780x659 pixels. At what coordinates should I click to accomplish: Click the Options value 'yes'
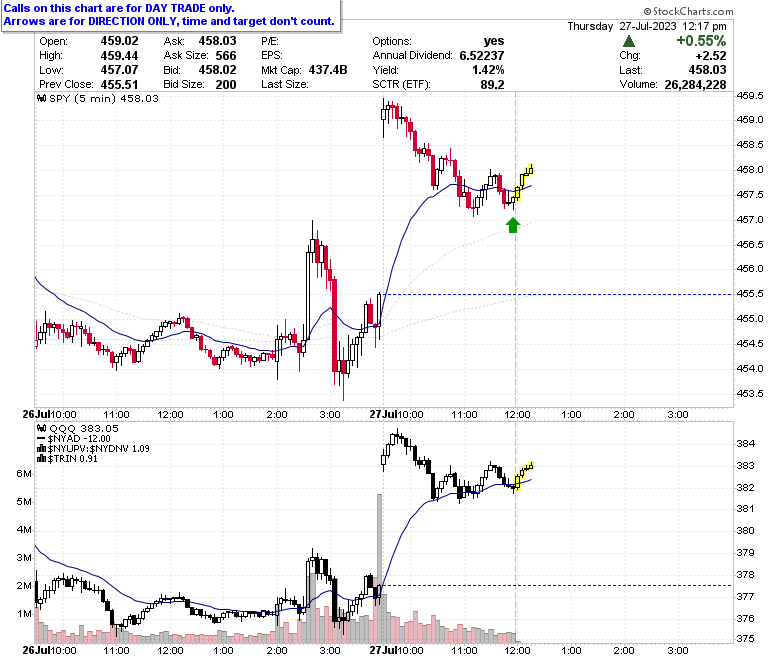[494, 41]
